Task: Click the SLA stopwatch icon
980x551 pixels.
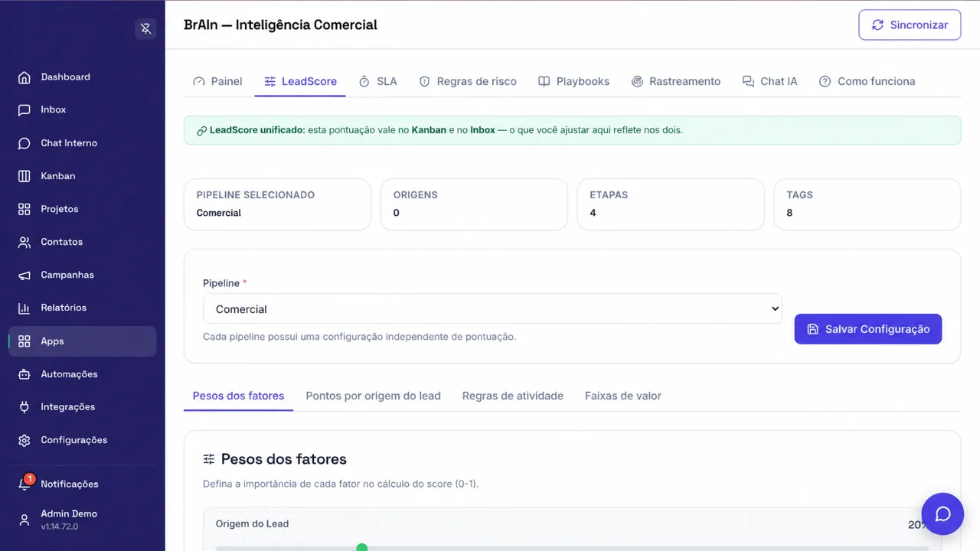Action: point(364,81)
